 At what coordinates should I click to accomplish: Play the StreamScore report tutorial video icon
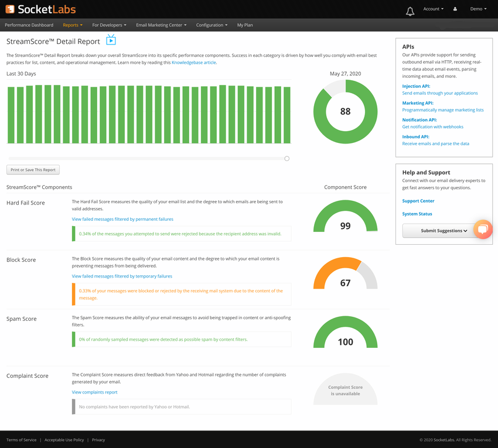[x=111, y=42]
